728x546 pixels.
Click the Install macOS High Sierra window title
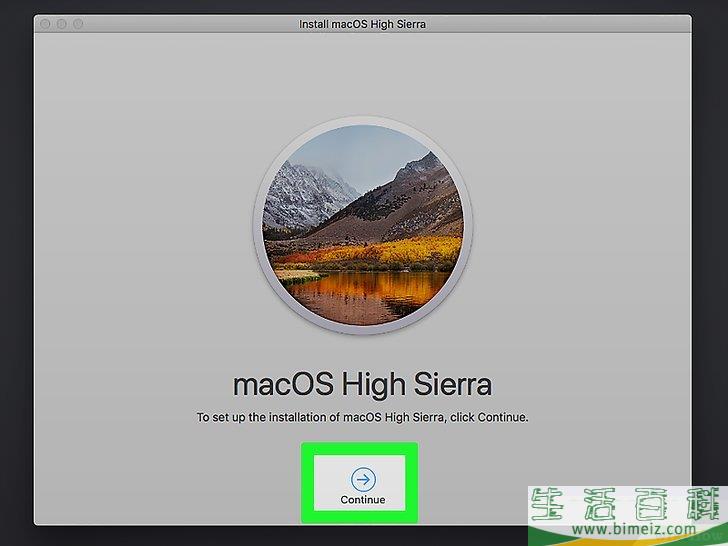coord(362,24)
